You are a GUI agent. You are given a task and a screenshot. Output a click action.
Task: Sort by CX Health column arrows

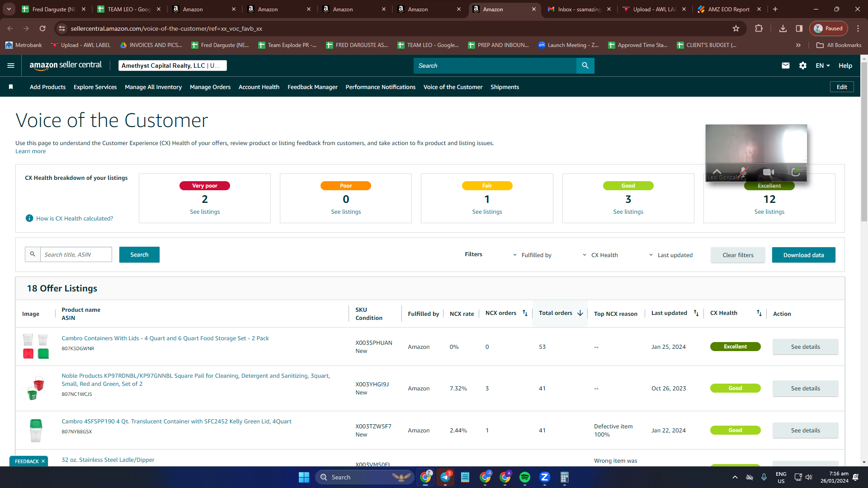(759, 313)
